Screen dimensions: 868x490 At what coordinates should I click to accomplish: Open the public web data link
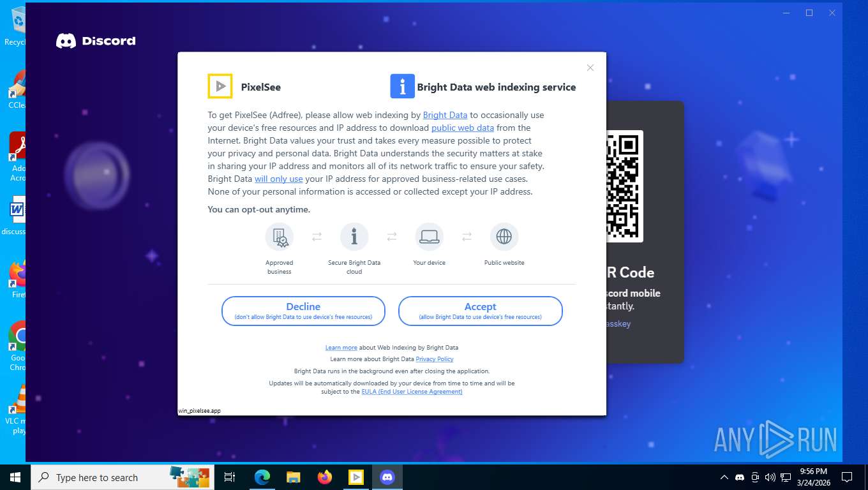463,128
